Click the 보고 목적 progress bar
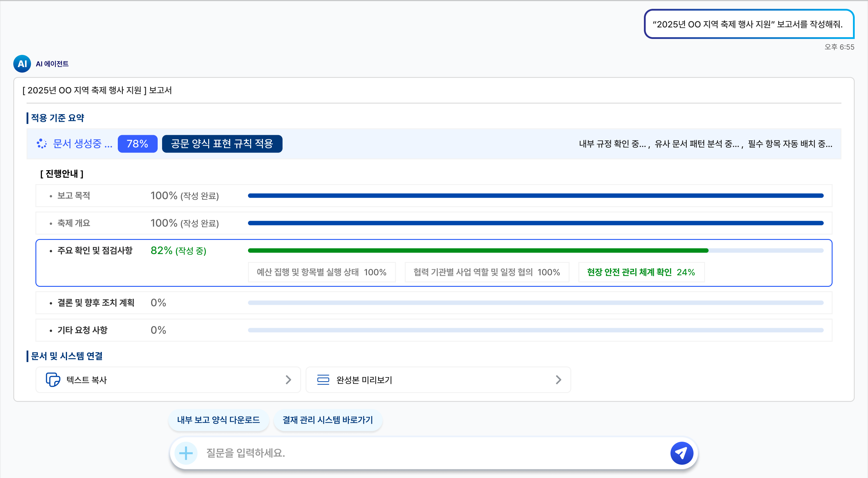 click(x=536, y=196)
